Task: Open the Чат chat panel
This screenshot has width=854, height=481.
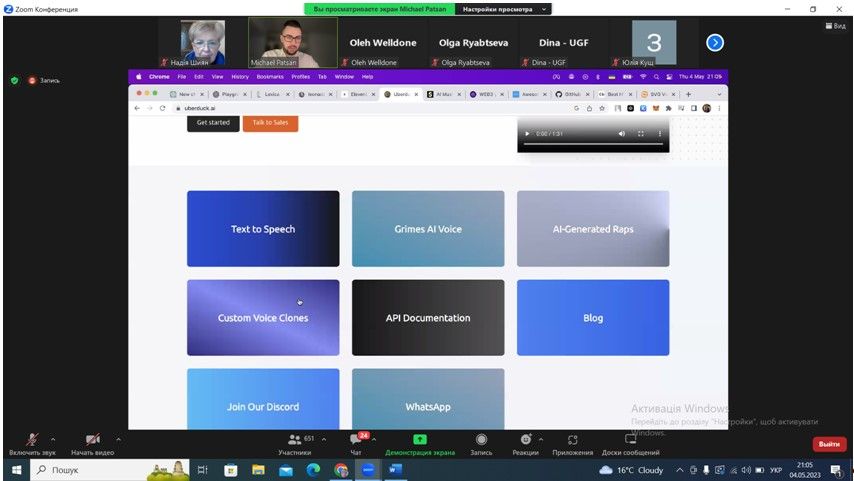Action: [x=356, y=440]
